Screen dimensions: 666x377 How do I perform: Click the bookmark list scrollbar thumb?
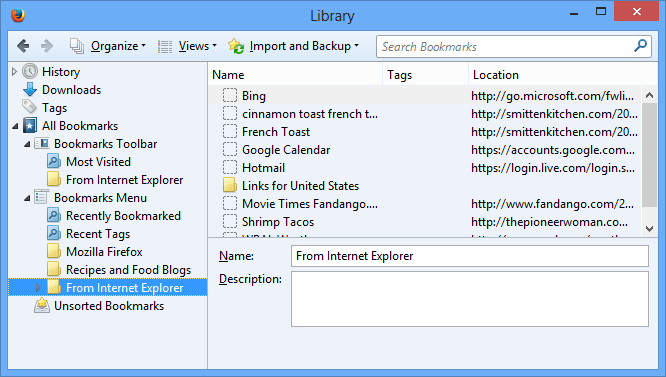[x=649, y=155]
